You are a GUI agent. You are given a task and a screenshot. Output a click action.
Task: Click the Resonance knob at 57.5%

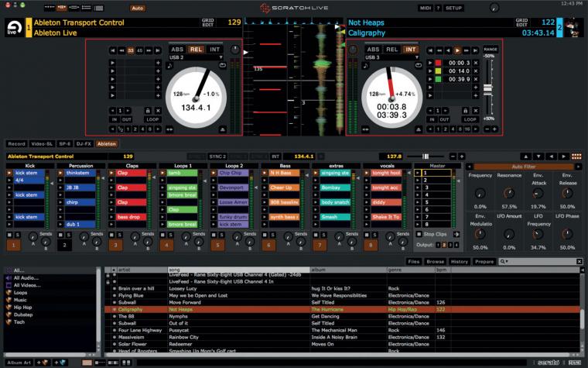(x=509, y=194)
